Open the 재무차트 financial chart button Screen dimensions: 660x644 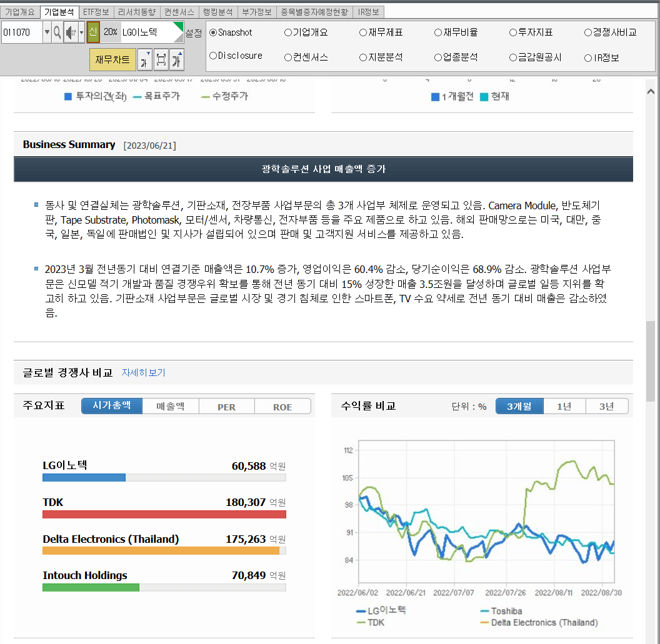click(112, 60)
